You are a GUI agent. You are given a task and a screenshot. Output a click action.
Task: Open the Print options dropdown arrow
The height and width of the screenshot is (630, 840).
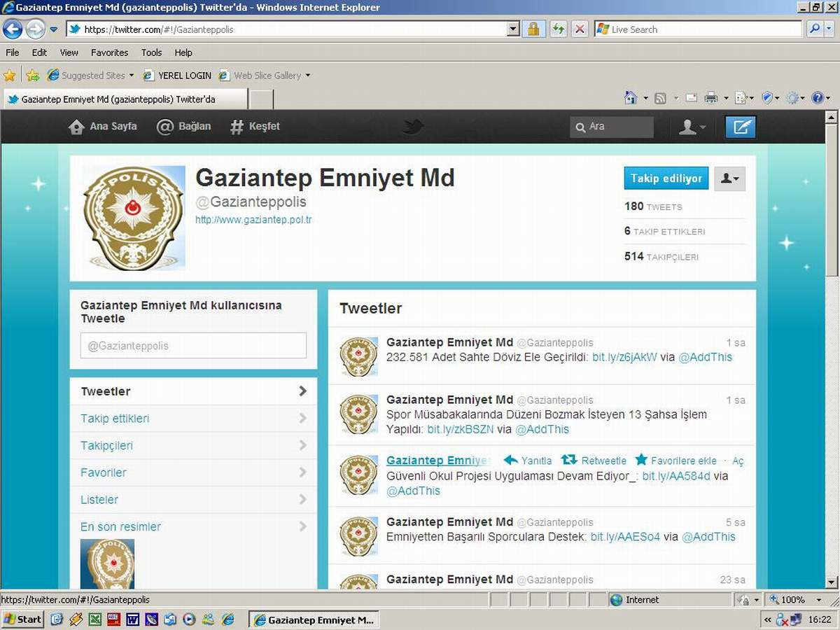(x=726, y=99)
